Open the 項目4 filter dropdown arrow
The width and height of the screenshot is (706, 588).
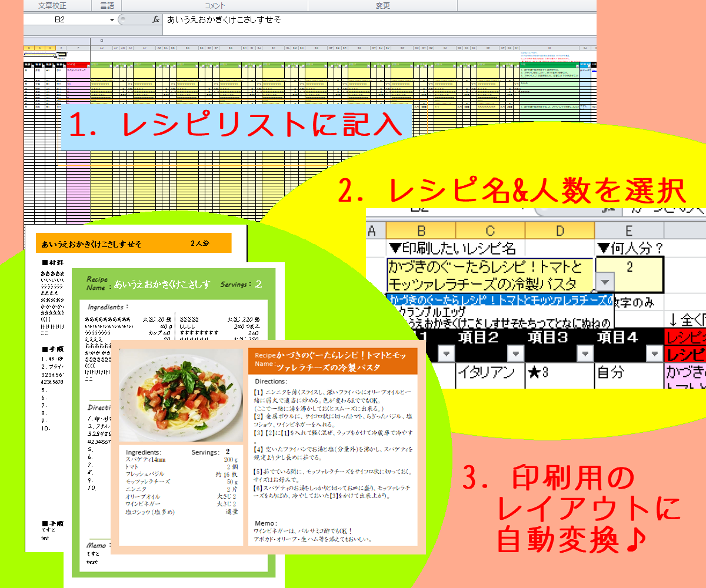pos(654,353)
